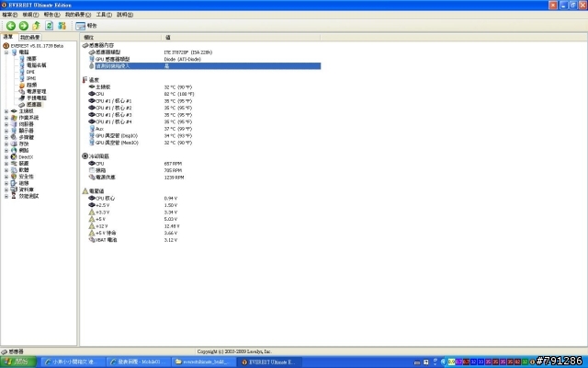
Task: Click the Windows Start button
Action: pos(18,362)
